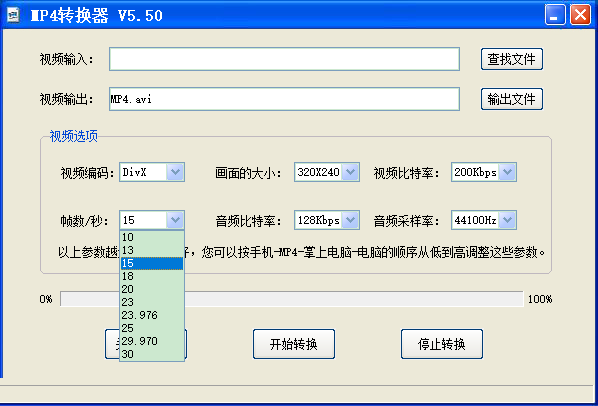Screen dimensions: 598x406
Task: Click the 视频输入 text field
Action: click(x=284, y=59)
